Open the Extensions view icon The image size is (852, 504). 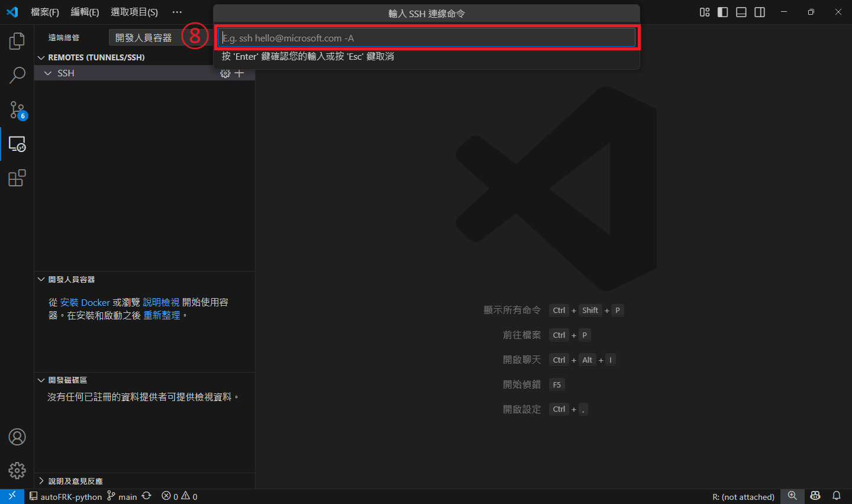pos(17,178)
